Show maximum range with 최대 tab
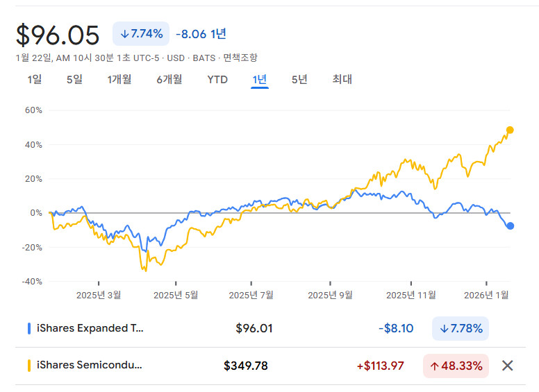 click(x=342, y=79)
